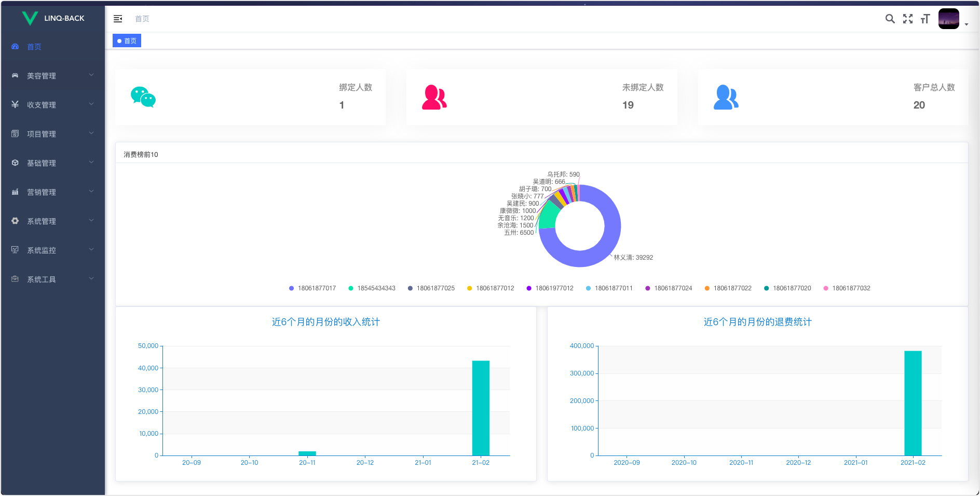Toggle legend series 18061877012
The height and width of the screenshot is (496, 980).
click(491, 288)
